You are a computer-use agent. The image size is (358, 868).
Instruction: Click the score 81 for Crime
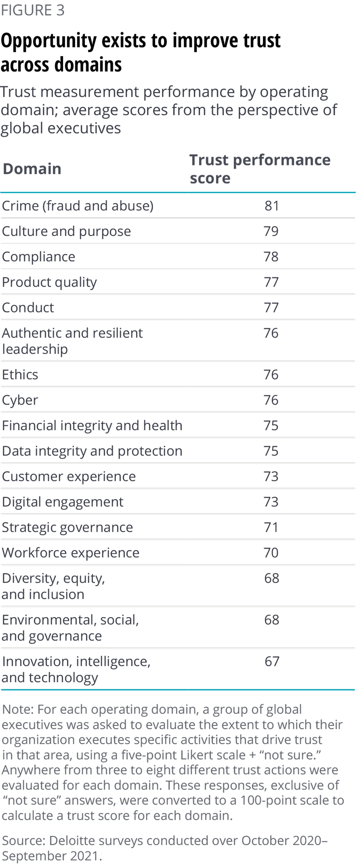[271, 206]
